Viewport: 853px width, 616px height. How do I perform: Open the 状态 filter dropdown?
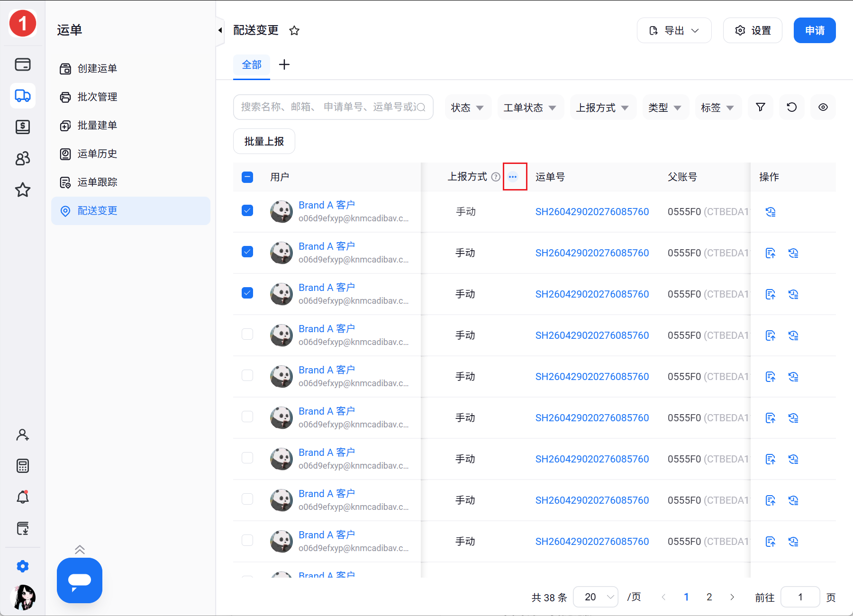(468, 108)
